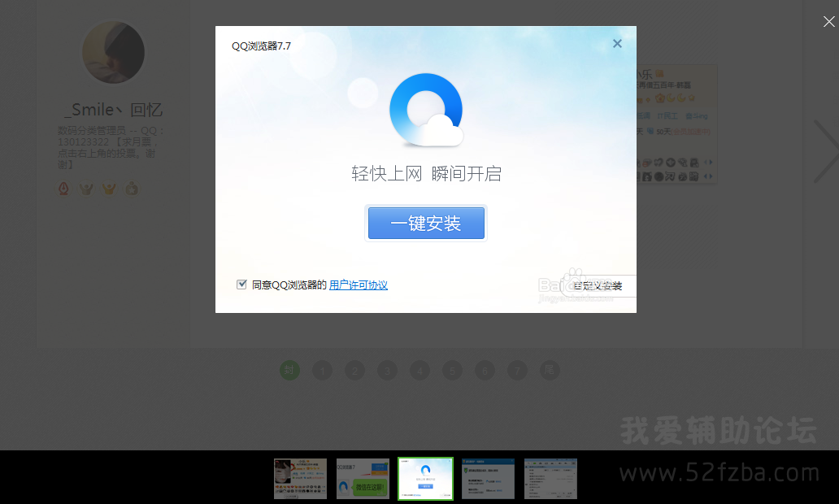This screenshot has height=504, width=839.
Task: Jump to step page 7
Action: 517,370
